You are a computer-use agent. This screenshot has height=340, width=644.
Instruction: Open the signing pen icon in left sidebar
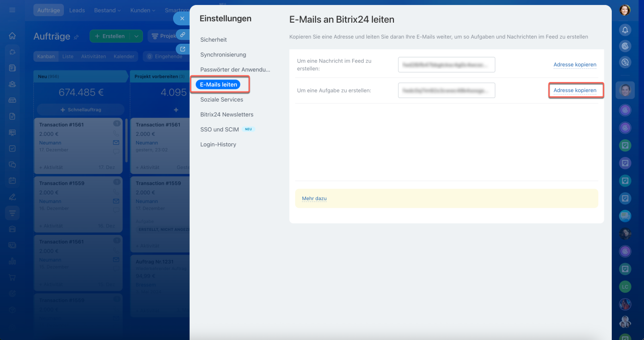pyautogui.click(x=13, y=197)
